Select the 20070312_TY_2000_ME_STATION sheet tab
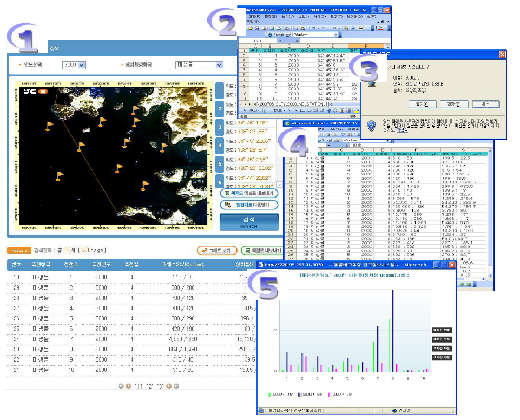 (x=293, y=104)
